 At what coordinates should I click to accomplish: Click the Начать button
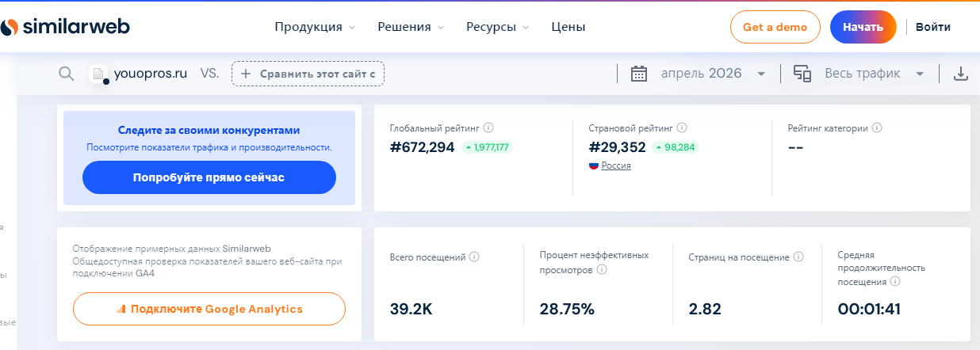(x=863, y=27)
